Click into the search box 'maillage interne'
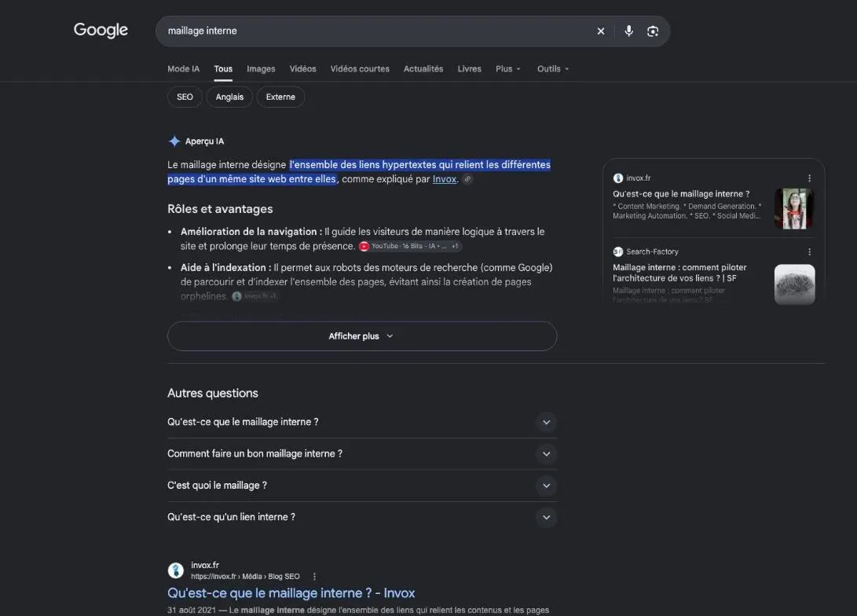The height and width of the screenshot is (616, 857). point(377,31)
